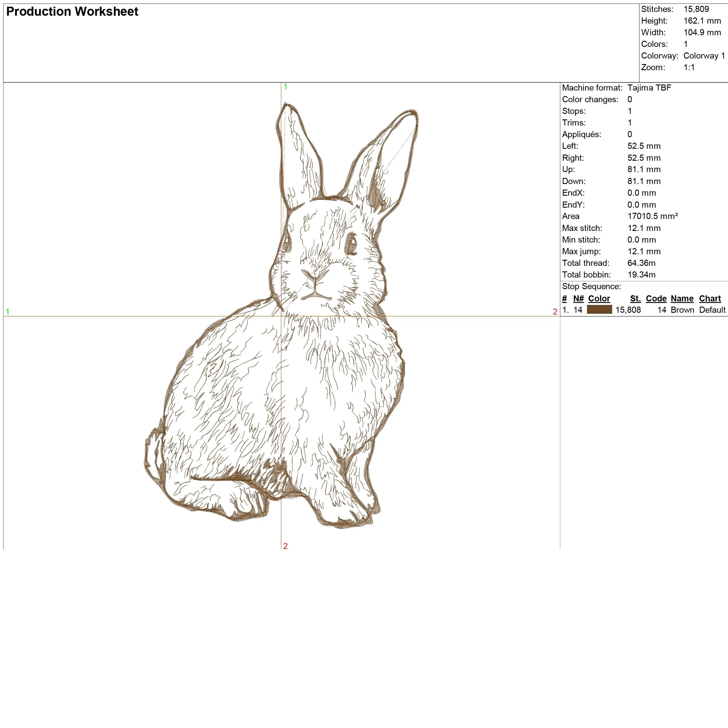Click the brown thread color swatch

pos(599,310)
